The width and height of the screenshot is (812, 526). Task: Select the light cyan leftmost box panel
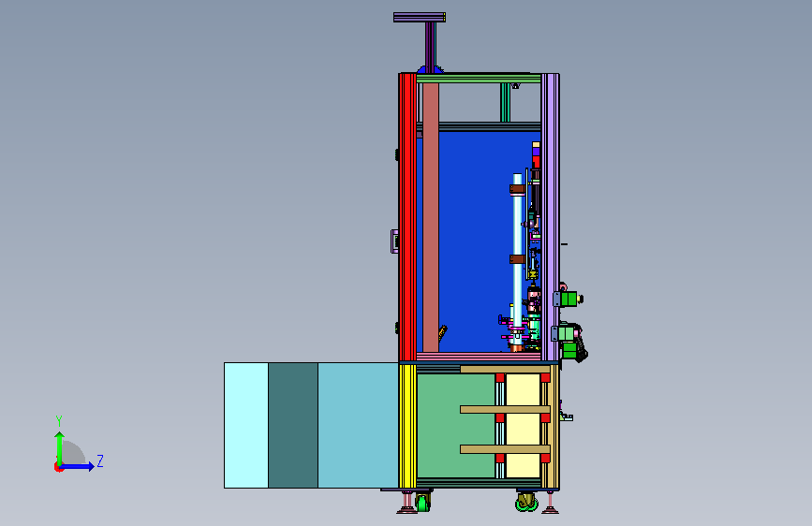click(246, 425)
